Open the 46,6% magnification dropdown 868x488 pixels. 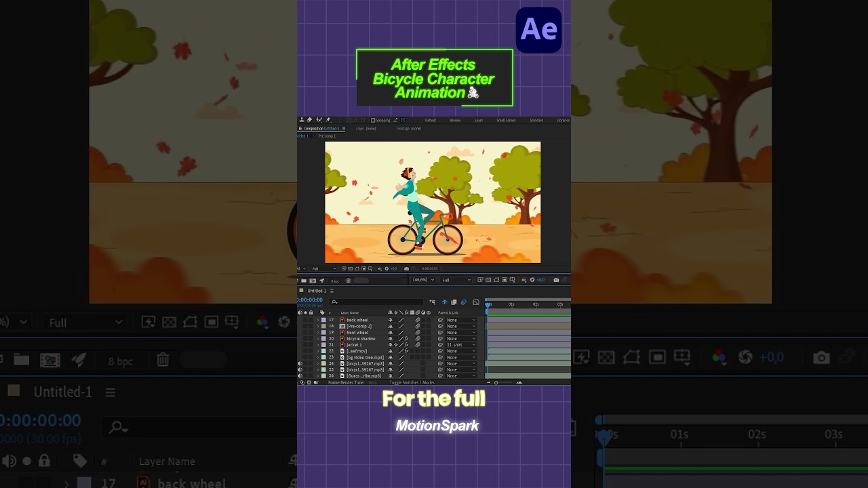click(423, 280)
